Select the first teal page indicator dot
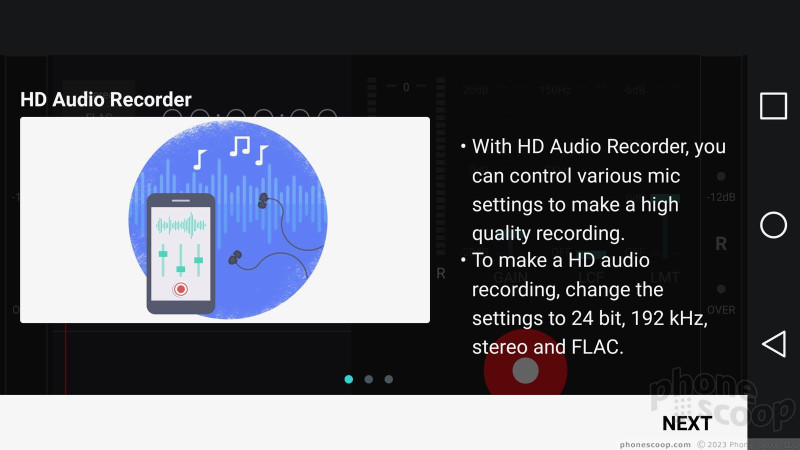Screen dimensions: 800x450 tap(349, 379)
